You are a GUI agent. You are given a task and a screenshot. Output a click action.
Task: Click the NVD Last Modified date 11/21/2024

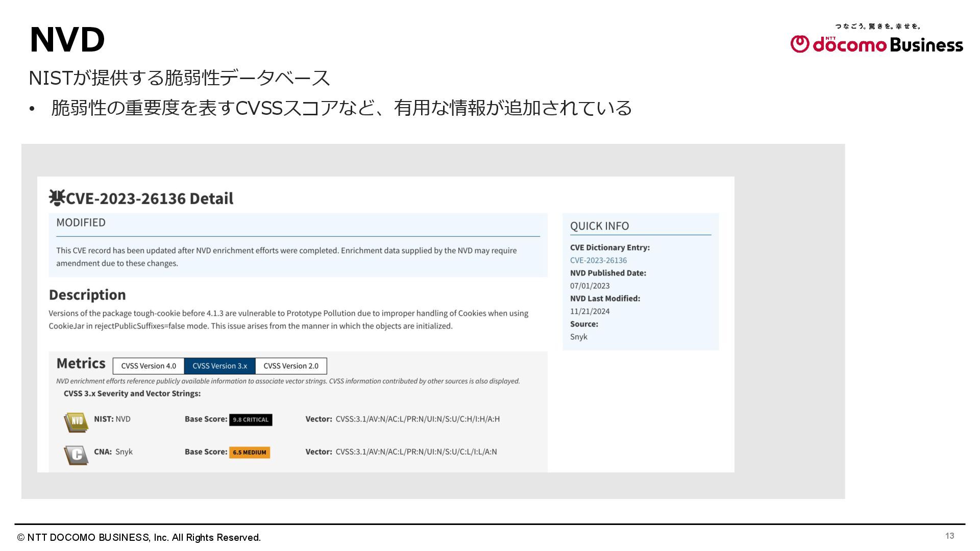[x=590, y=311]
